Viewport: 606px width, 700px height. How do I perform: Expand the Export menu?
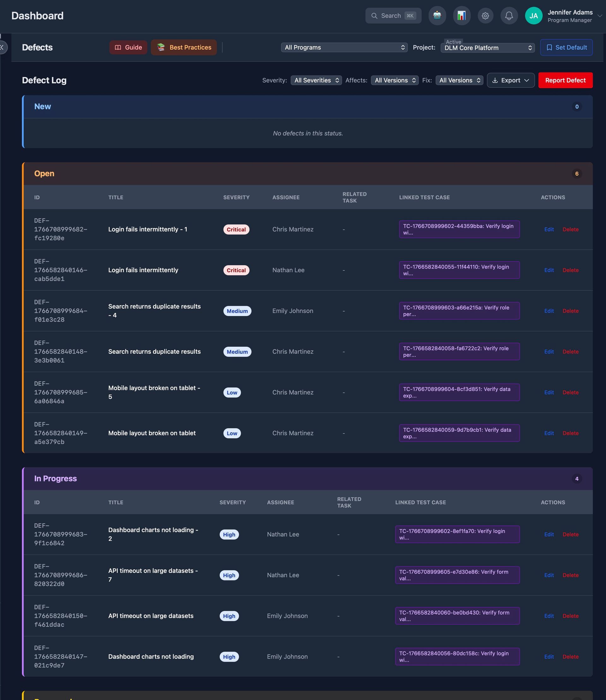tap(510, 80)
